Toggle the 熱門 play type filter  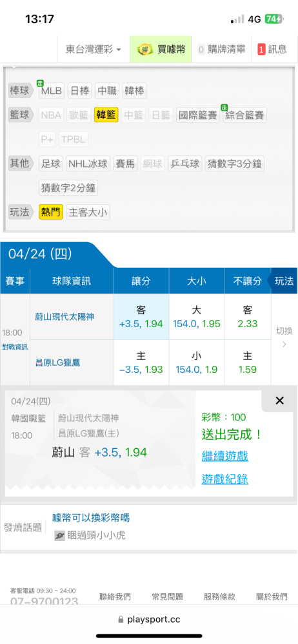coord(51,213)
